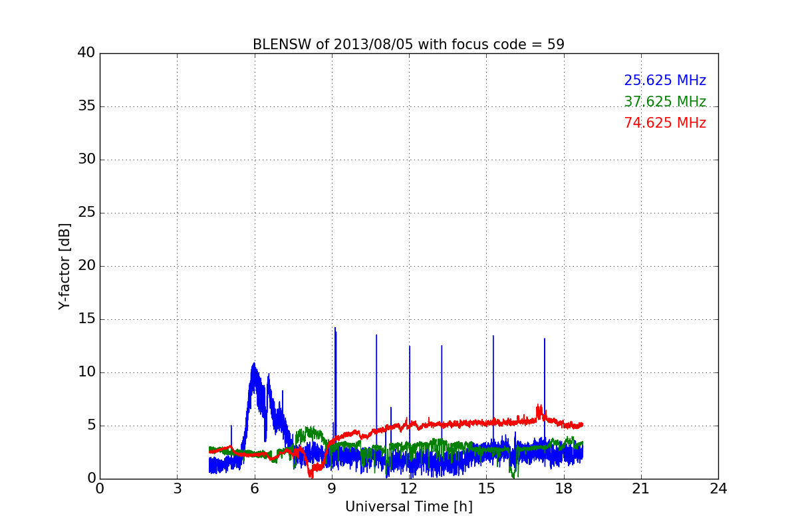The image size is (798, 532).
Task: Click x-axis tick label '3'
Action: 177,489
